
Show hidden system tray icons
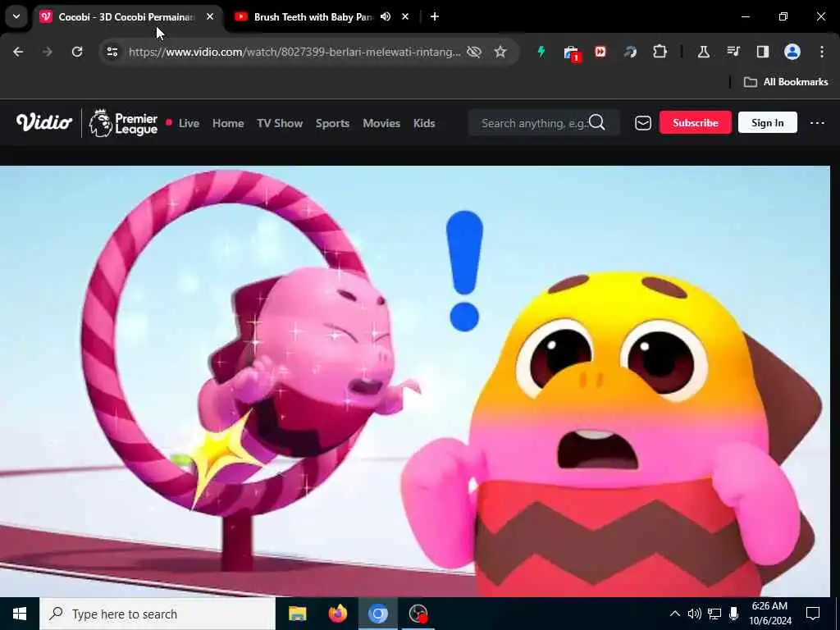[x=675, y=614]
